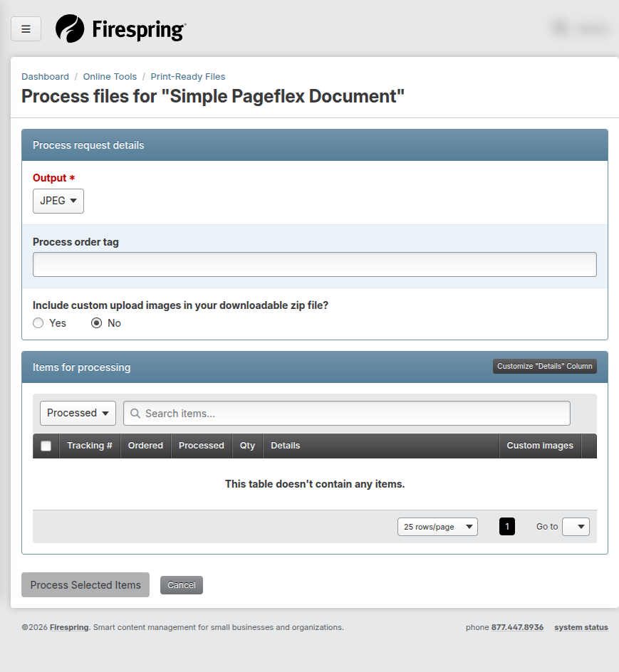Screen dimensions: 619x672
Task: Toggle the select-all checkbox in table header
Action: click(x=46, y=446)
